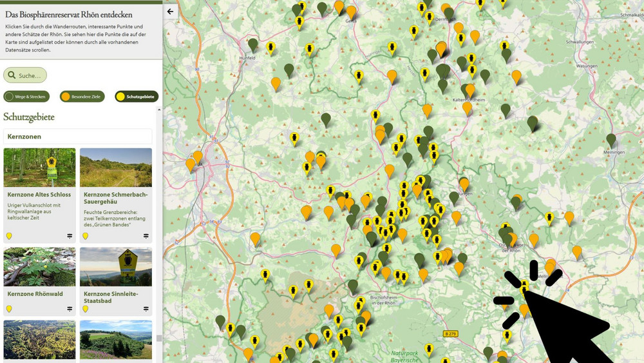The height and width of the screenshot is (363, 644).
Task: Open the Kernzone Altes Schloss photo
Action: point(39,168)
